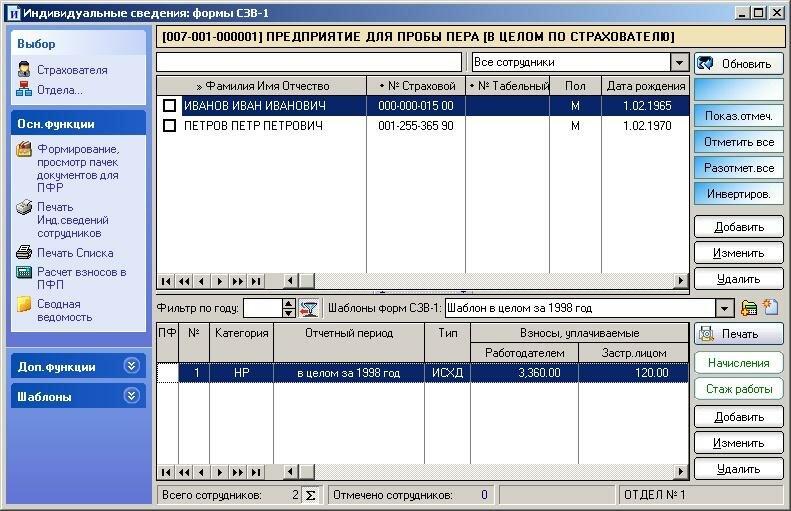Screen dimensions: 791x511
Task: Click the Печать button with printer icon
Action: (739, 334)
